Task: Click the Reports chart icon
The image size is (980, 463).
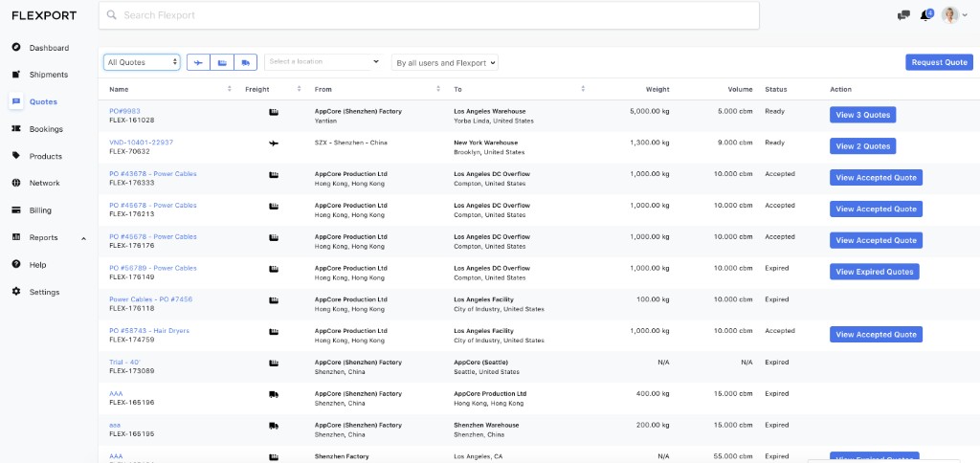Action: (16, 237)
